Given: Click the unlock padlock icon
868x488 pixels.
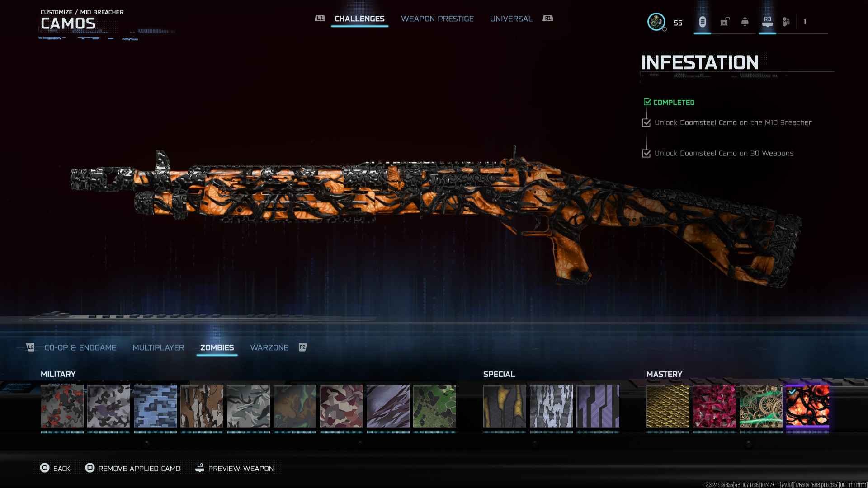Looking at the screenshot, I should click(x=725, y=22).
